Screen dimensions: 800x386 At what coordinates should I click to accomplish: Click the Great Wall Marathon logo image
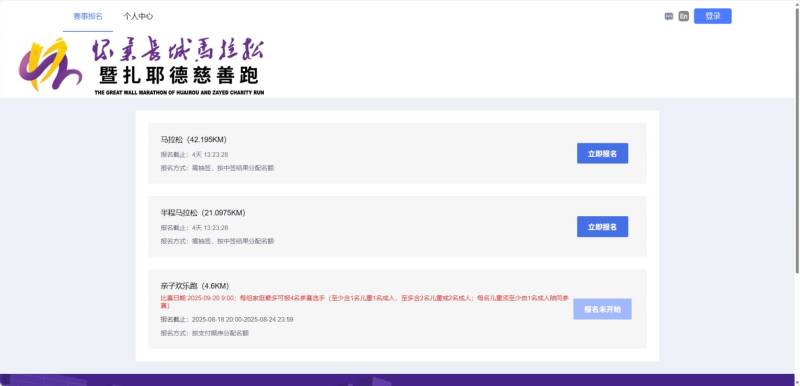[141, 65]
